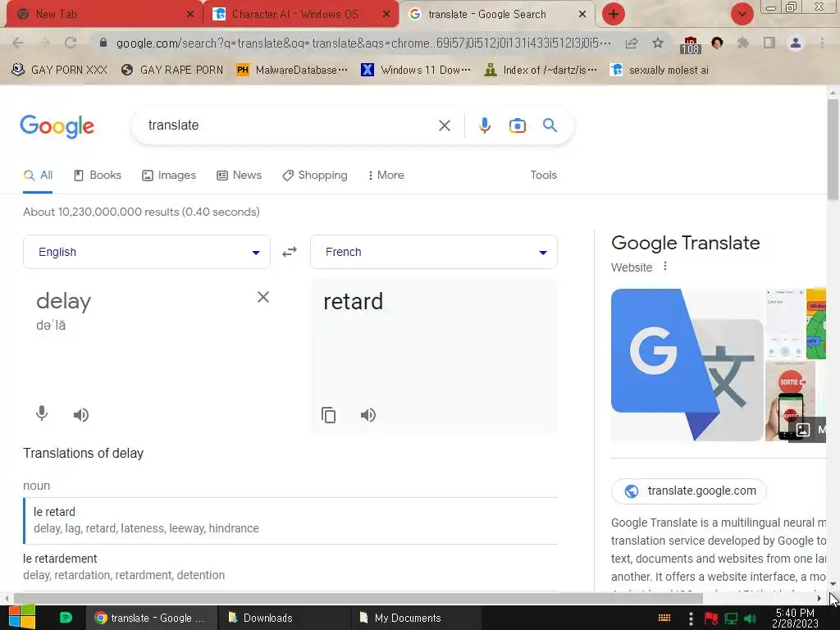Open extension with 108 badge
The height and width of the screenshot is (630, 840).
[x=690, y=45]
